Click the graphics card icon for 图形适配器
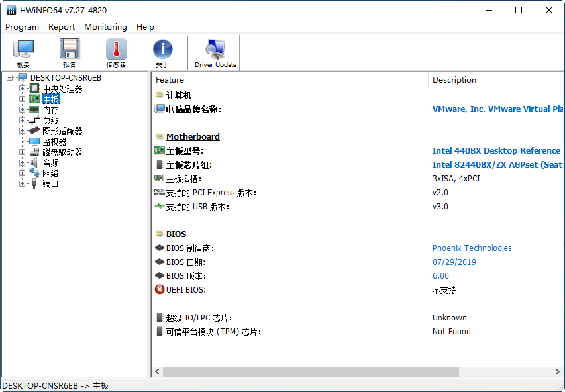 pos(34,130)
